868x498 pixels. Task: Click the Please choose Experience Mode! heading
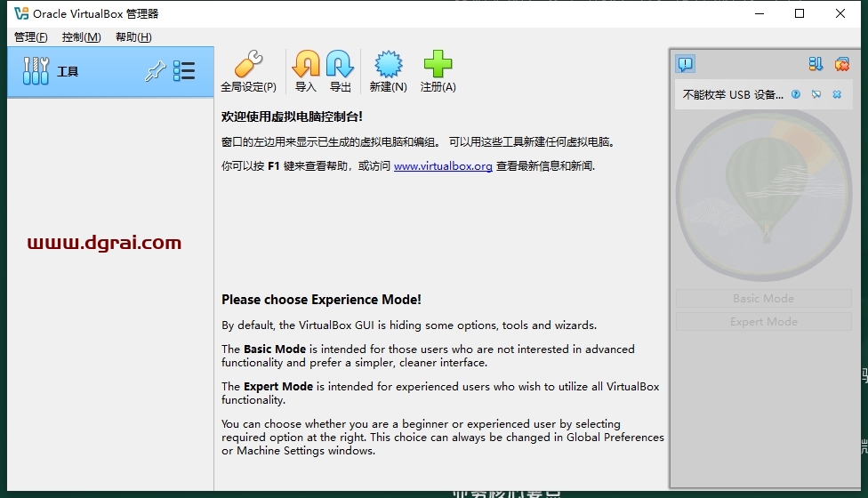coord(321,300)
